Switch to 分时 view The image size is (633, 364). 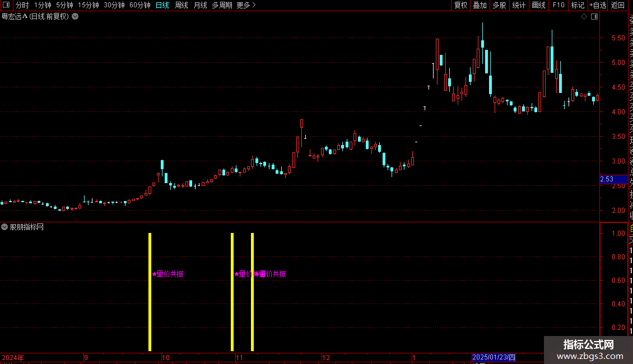(22, 5)
